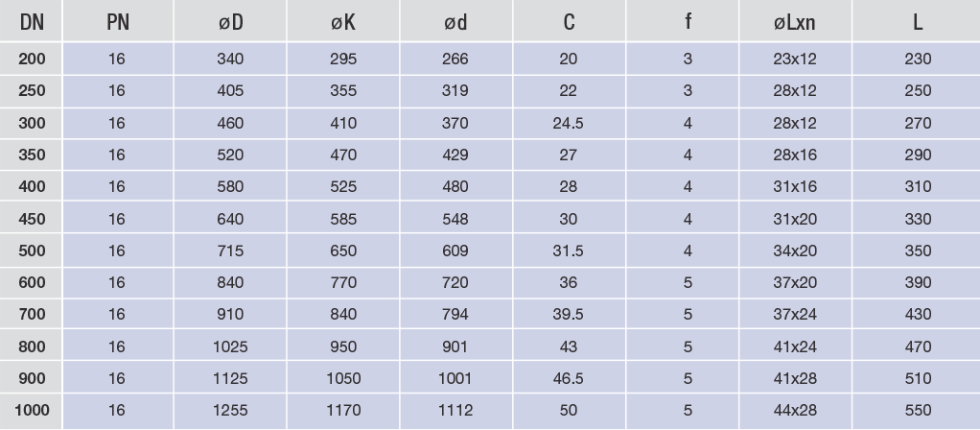Viewport: 980px width, 430px height.
Task: Select the øD column header
Action: point(230,22)
